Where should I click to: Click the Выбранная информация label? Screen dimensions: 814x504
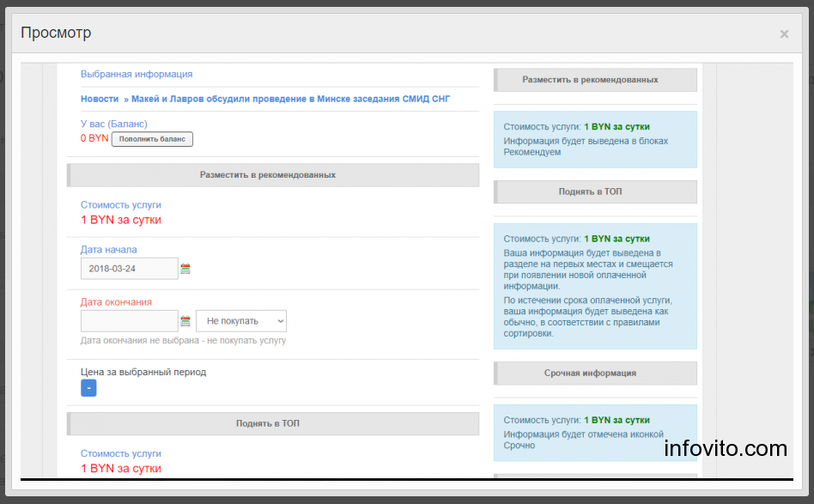click(137, 74)
